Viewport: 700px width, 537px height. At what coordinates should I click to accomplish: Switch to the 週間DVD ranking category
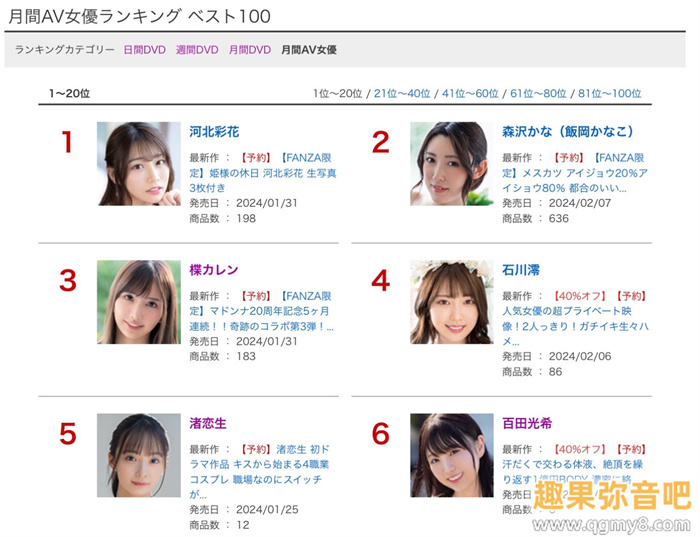pos(197,50)
